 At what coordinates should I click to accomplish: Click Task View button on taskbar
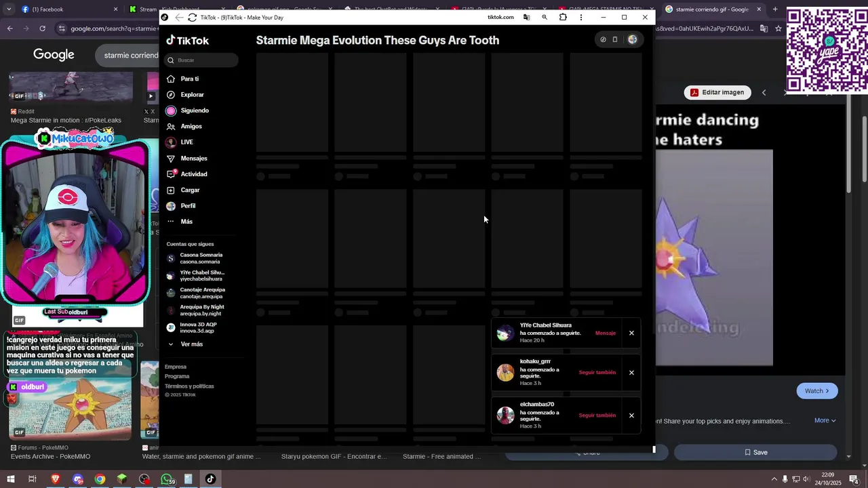32,479
